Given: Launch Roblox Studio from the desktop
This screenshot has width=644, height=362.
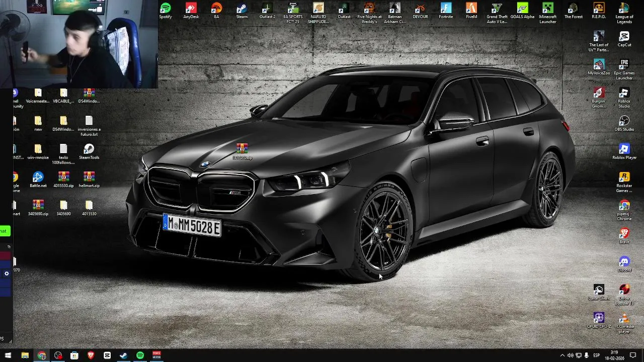Looking at the screenshot, I should click(624, 98).
